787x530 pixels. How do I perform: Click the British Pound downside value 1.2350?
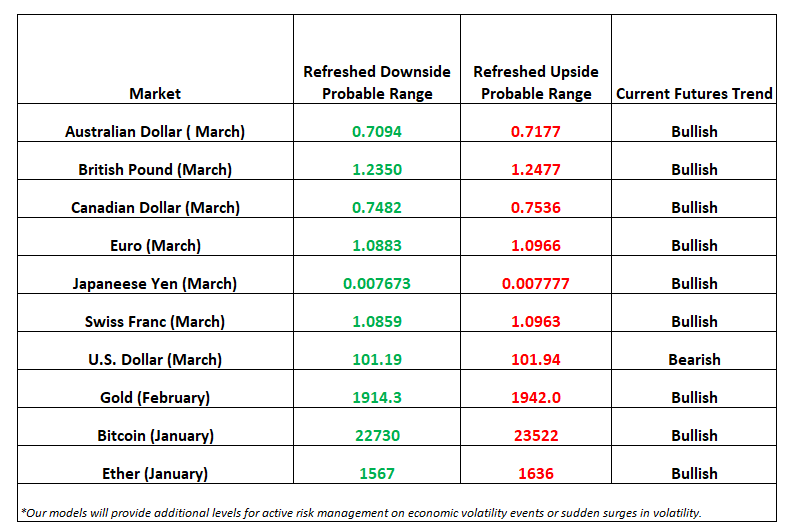point(377,170)
